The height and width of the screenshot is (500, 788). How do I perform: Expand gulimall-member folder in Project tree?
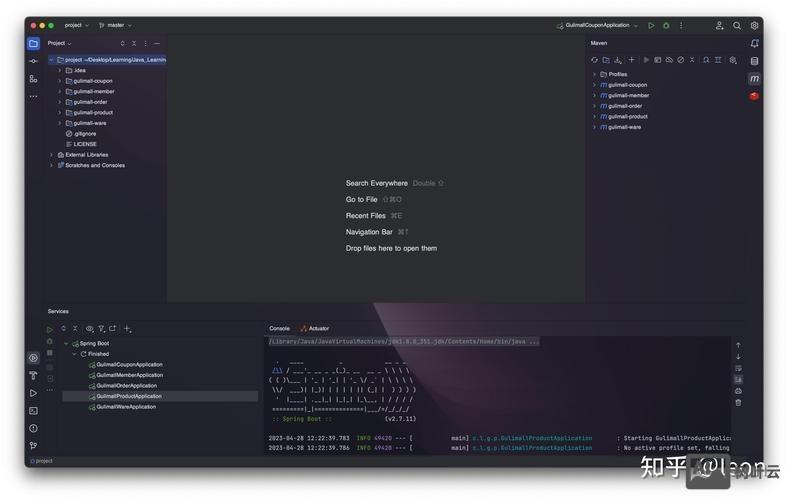coord(59,91)
